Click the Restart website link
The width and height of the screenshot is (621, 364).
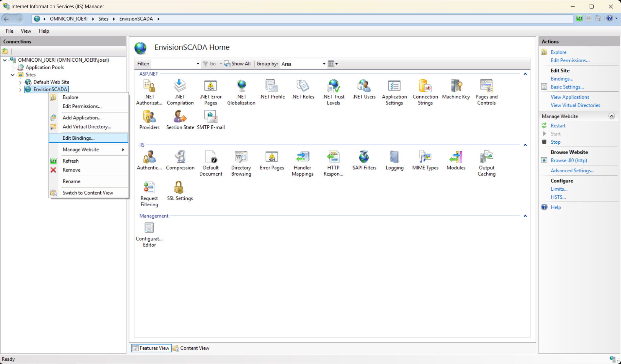click(558, 126)
